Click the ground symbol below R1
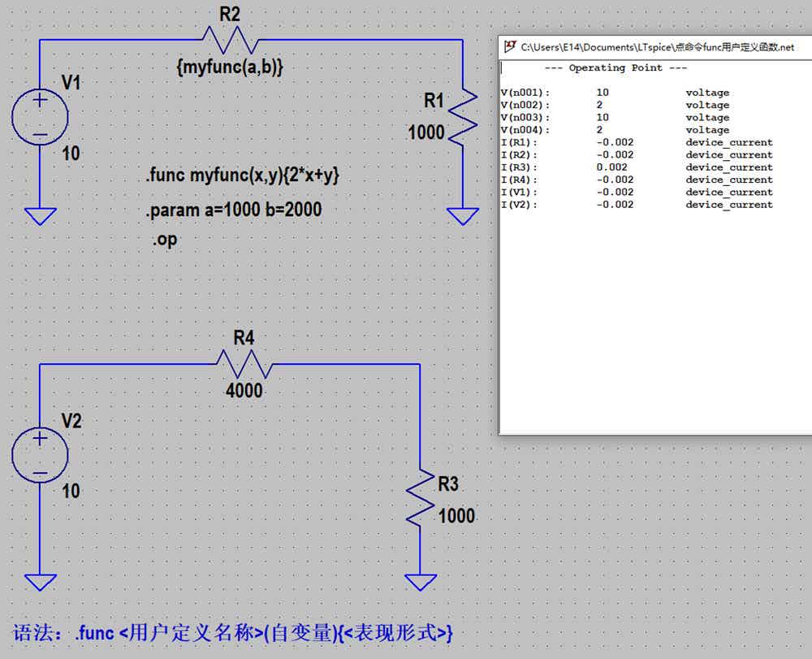The height and width of the screenshot is (659, 812). tap(463, 217)
